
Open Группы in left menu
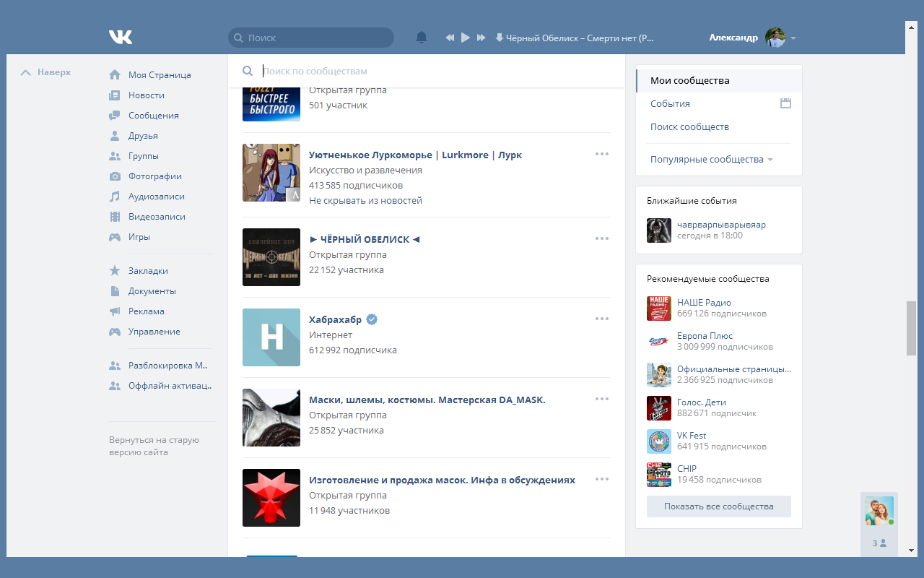pos(144,155)
